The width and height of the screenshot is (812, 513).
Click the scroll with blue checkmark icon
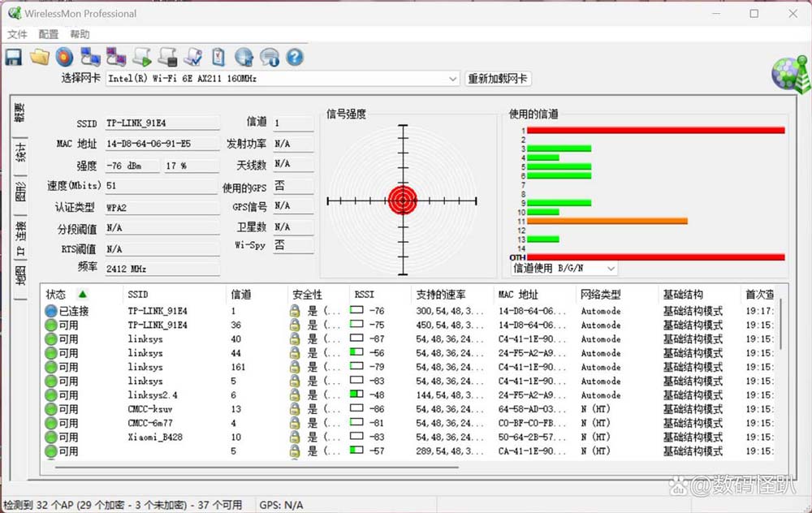tap(193, 57)
